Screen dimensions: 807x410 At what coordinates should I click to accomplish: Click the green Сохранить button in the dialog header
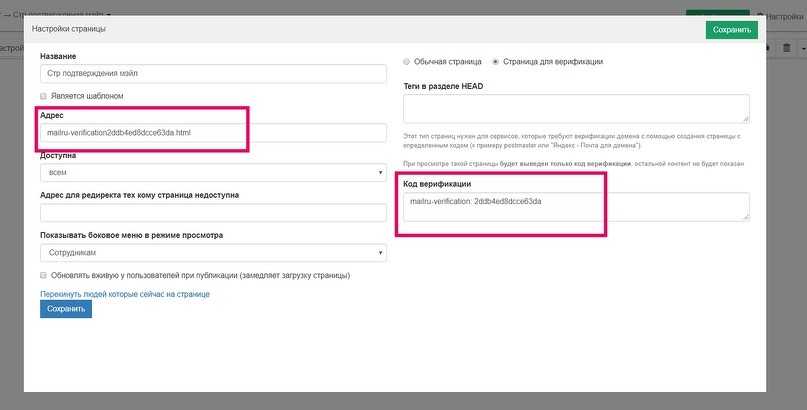[x=731, y=30]
